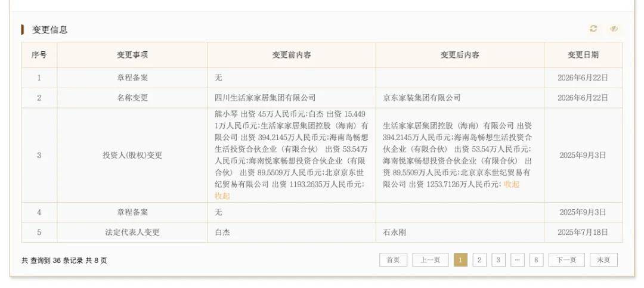Viewport: 644px width, 288px height.
Task: Click the refresh icon beside 变更信息
Action: [593, 29]
